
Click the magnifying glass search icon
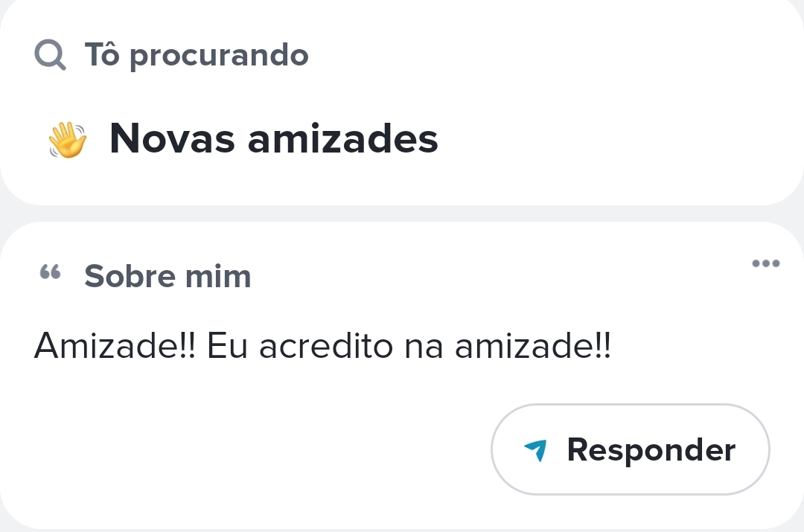tap(50, 55)
